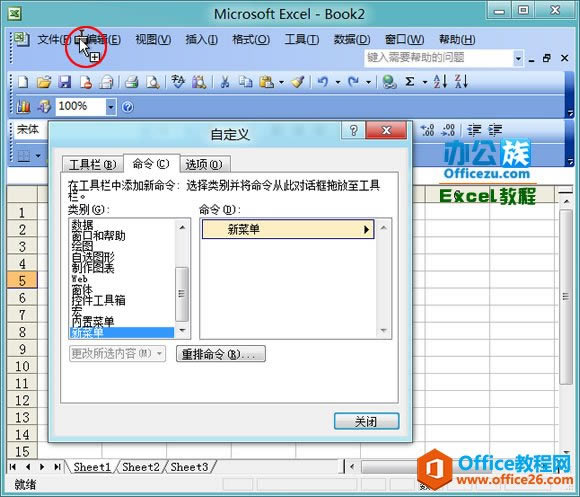580x497 pixels.
Task: Switch to the 选项 tab
Action: (x=205, y=164)
